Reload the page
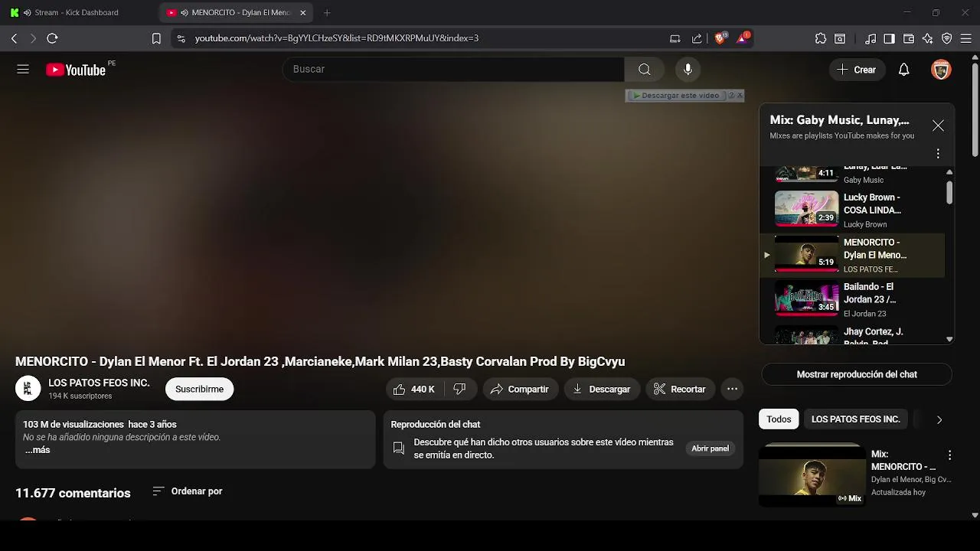The width and height of the screenshot is (980, 551). pyautogui.click(x=52, y=38)
